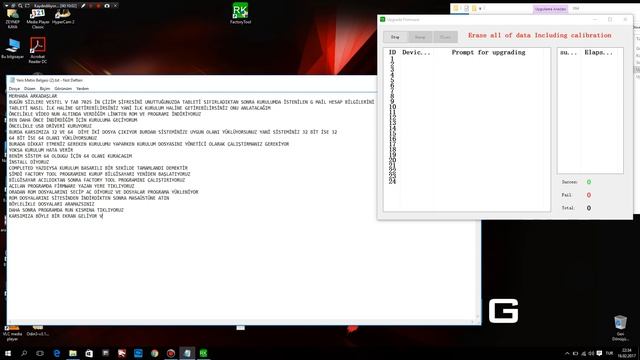This screenshot has height=360, width=640.
Task: Open the Dosya menu in Notepad
Action: point(14,89)
